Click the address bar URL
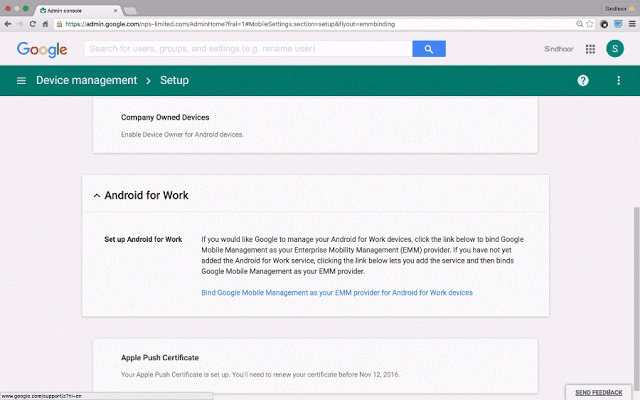 click(230, 24)
